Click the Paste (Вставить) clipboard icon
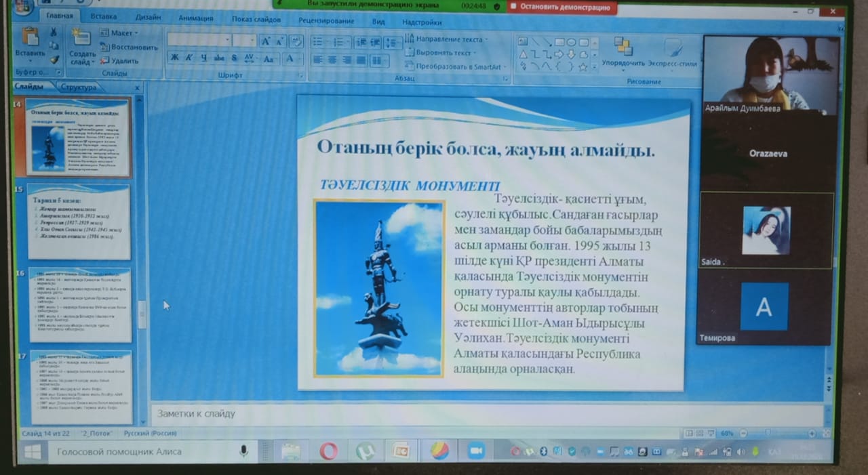 pyautogui.click(x=30, y=42)
